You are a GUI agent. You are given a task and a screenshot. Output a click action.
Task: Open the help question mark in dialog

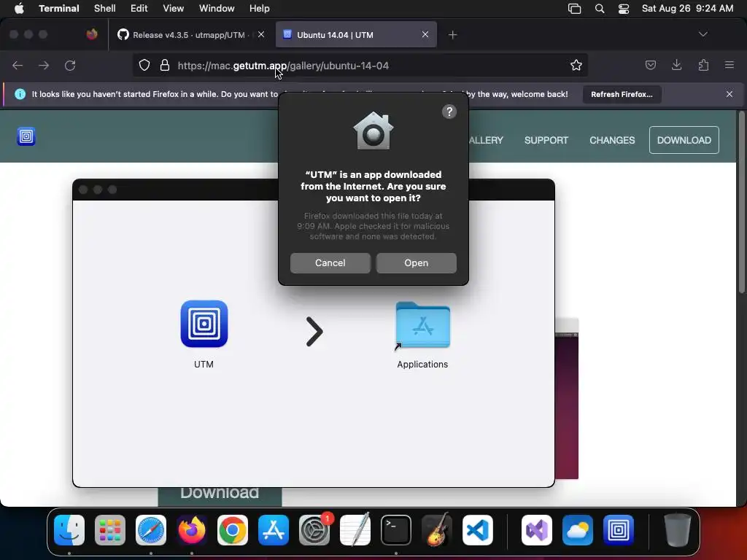click(x=449, y=112)
